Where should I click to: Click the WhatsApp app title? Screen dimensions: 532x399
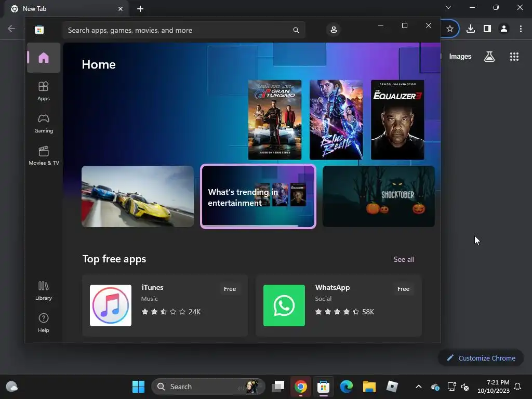[x=332, y=287]
